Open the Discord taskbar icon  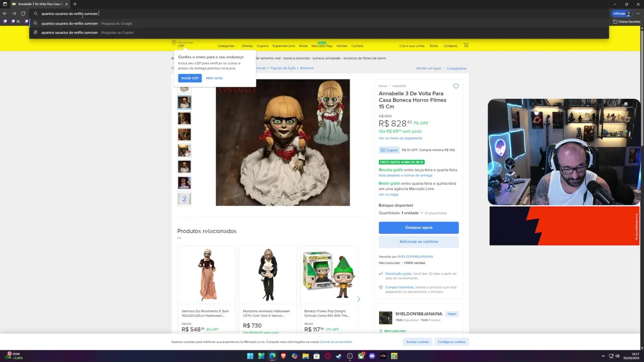pyautogui.click(x=372, y=356)
